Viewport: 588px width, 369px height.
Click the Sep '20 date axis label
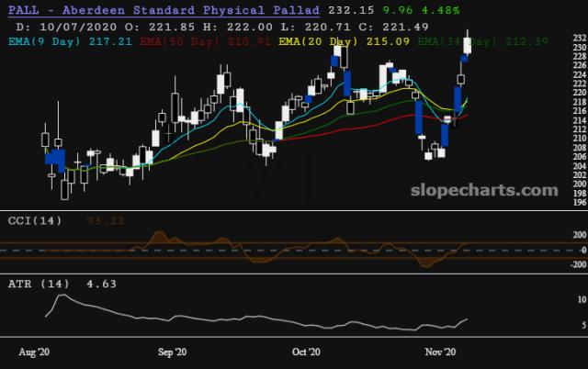pyautogui.click(x=172, y=352)
